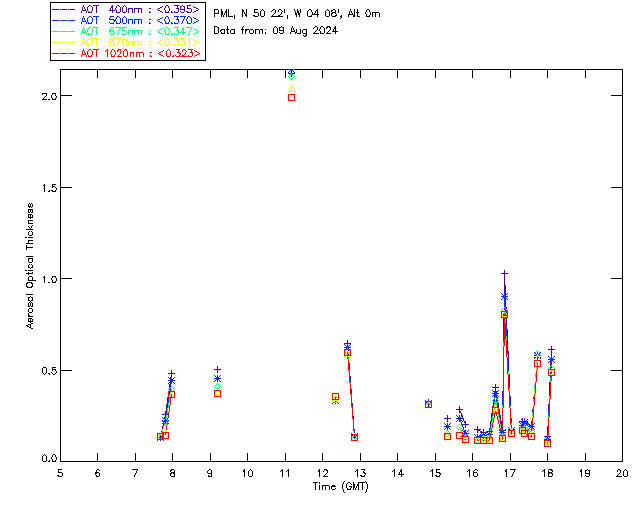Click the 2.0 y-axis tick label
This screenshot has width=640, height=512.
49,96
